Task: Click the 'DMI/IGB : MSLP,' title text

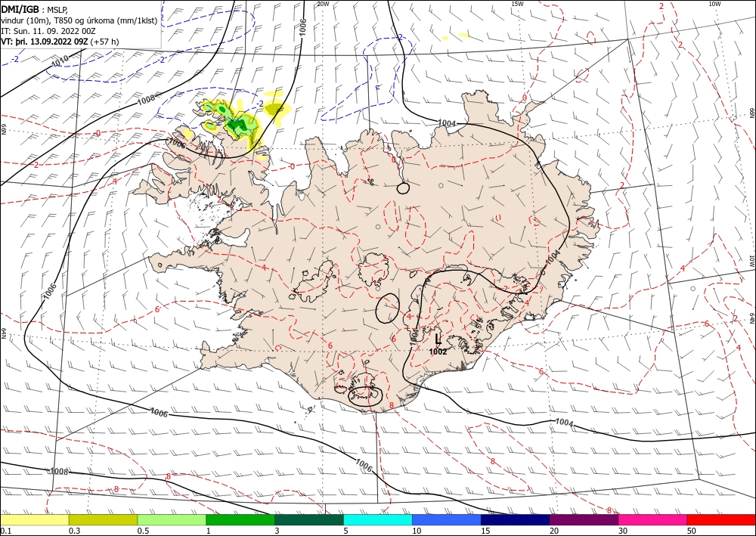Action: pos(34,9)
